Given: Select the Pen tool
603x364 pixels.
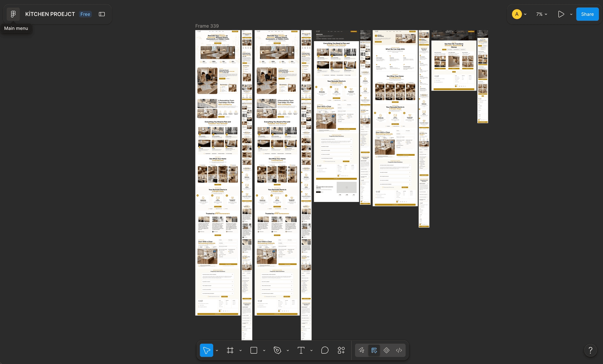Looking at the screenshot, I should [x=277, y=350].
